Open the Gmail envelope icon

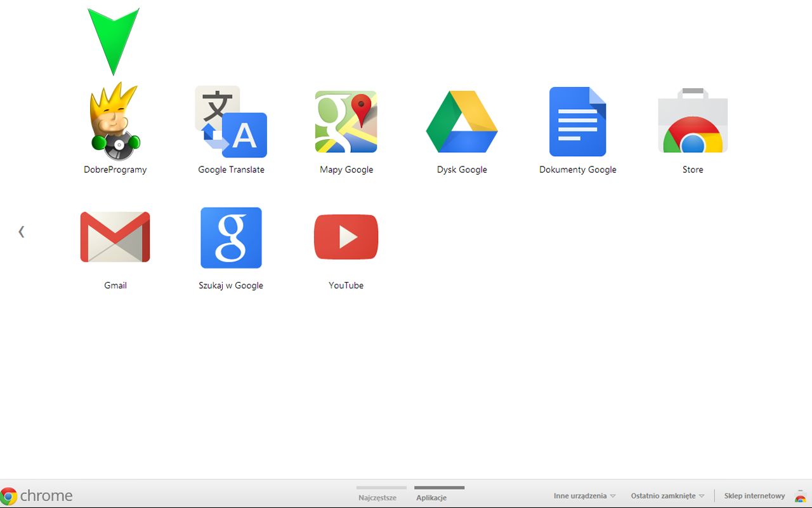click(115, 237)
